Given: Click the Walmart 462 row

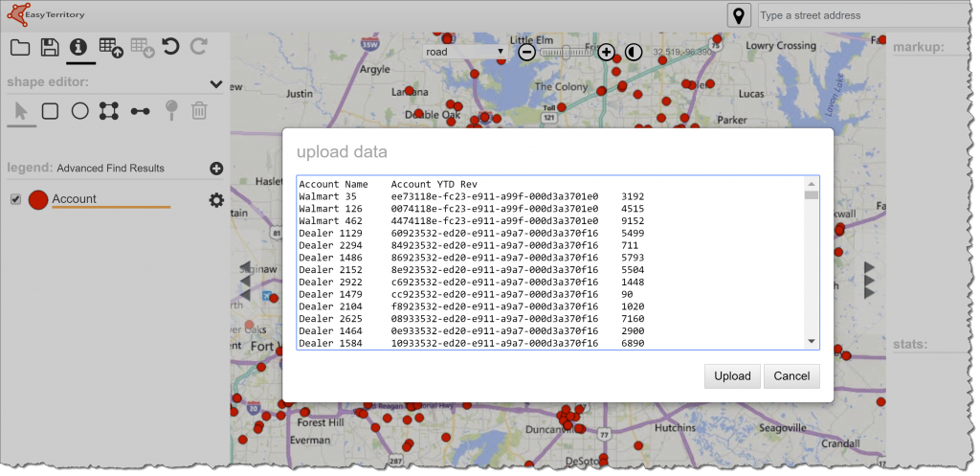Looking at the screenshot, I should tap(471, 221).
